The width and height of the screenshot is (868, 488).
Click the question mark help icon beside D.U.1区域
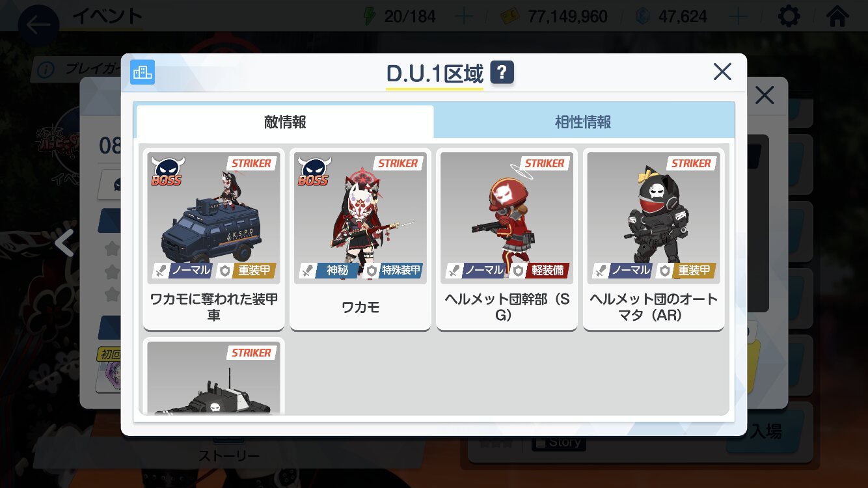[x=502, y=72]
